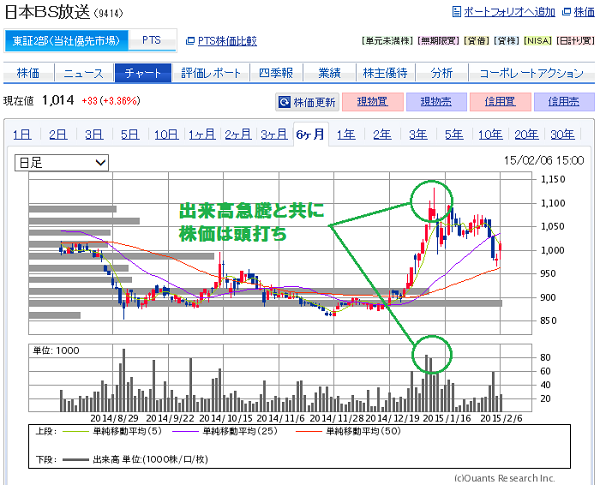Open the 株主優待 tab
Image resolution: width=600 pixels, height=485 pixels.
click(385, 73)
